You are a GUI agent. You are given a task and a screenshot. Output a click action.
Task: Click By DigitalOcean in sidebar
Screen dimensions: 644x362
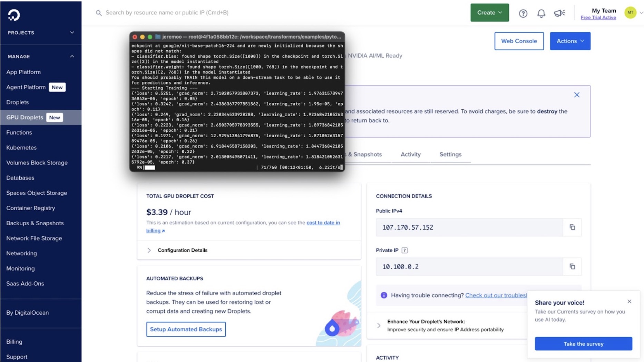pos(28,313)
